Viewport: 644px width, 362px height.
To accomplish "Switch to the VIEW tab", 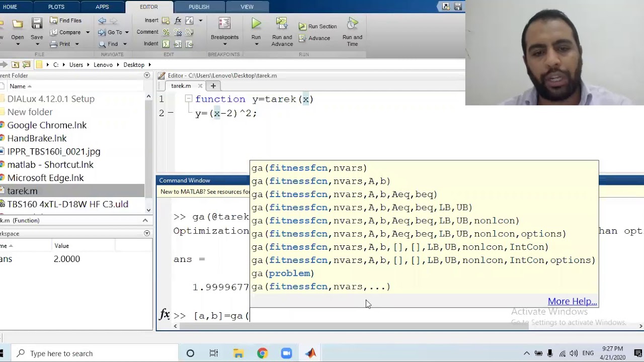I will (x=247, y=7).
